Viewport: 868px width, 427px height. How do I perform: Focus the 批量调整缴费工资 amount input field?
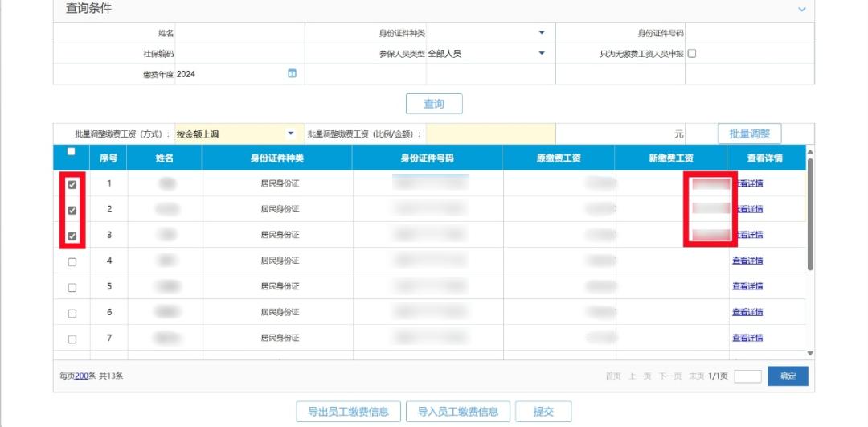click(490, 134)
